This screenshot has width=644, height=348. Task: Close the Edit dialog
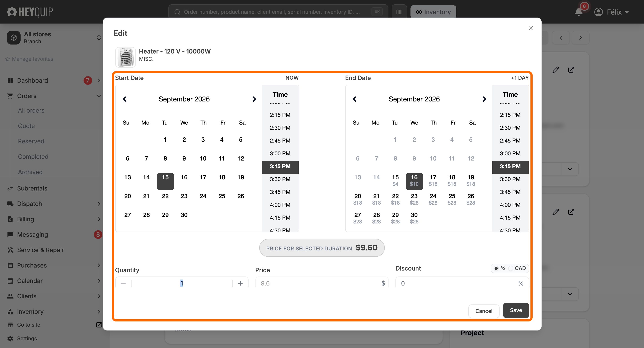point(531,28)
